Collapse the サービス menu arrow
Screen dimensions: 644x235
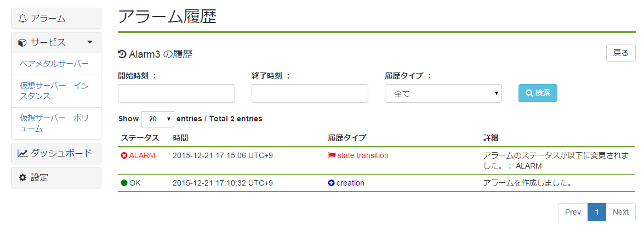(90, 42)
